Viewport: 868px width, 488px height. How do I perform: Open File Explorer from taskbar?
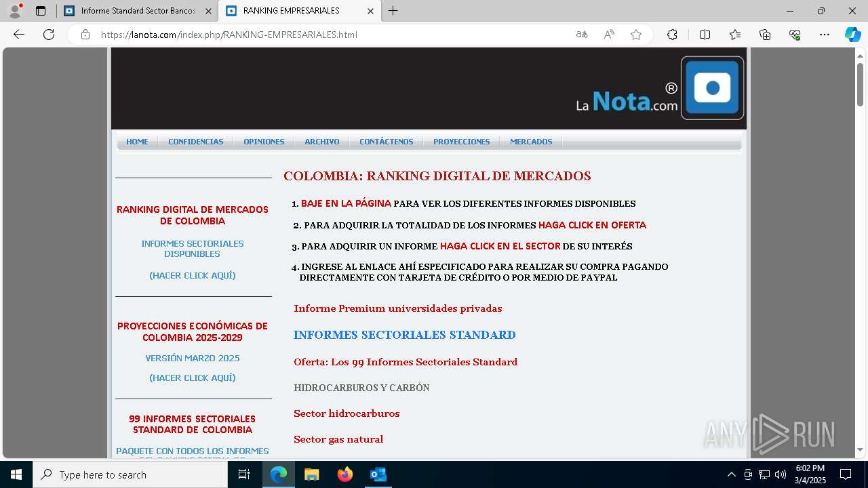[312, 474]
